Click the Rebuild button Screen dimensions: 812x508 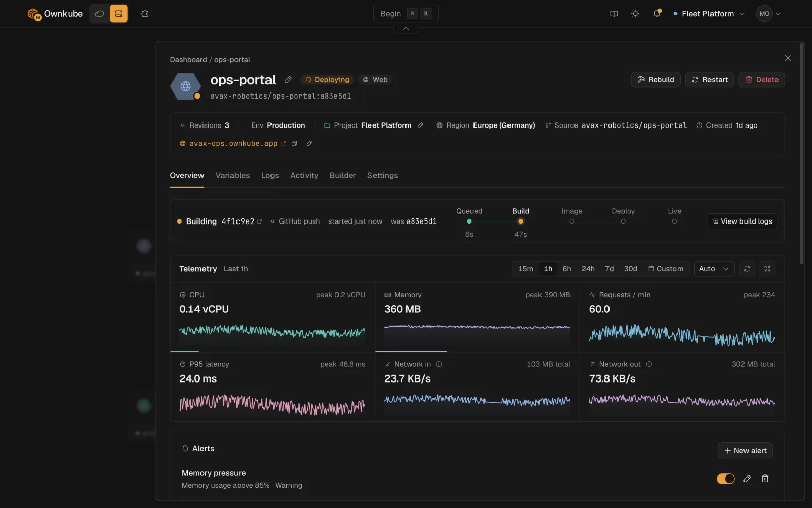coord(656,80)
